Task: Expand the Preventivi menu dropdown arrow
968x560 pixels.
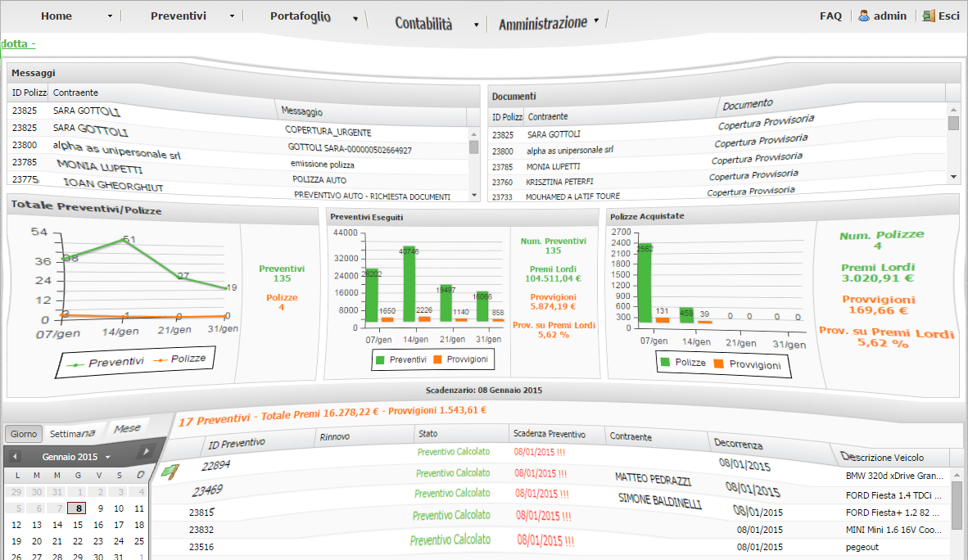Action: point(233,16)
